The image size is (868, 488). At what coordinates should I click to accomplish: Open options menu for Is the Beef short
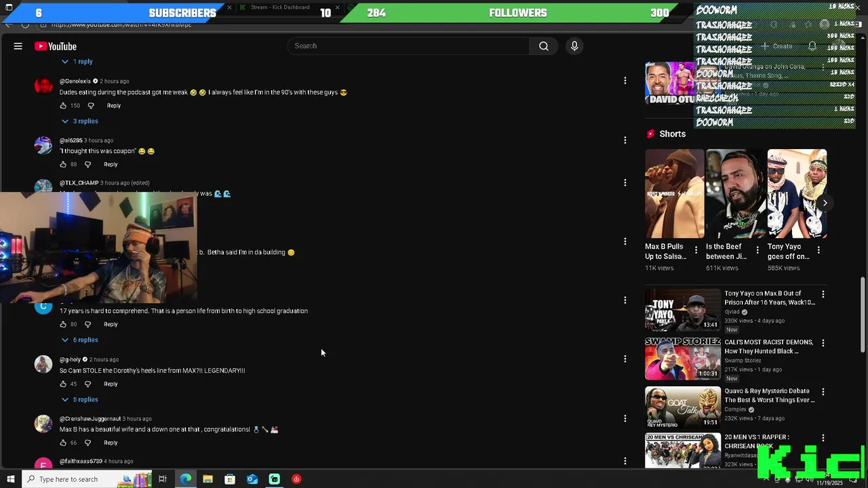click(x=757, y=250)
